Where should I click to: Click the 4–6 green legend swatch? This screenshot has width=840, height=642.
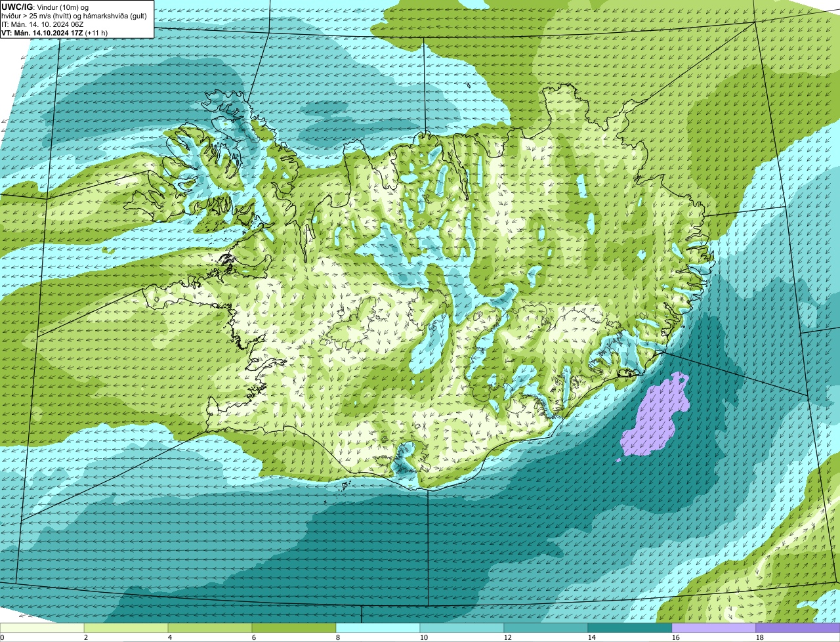tap(210, 628)
